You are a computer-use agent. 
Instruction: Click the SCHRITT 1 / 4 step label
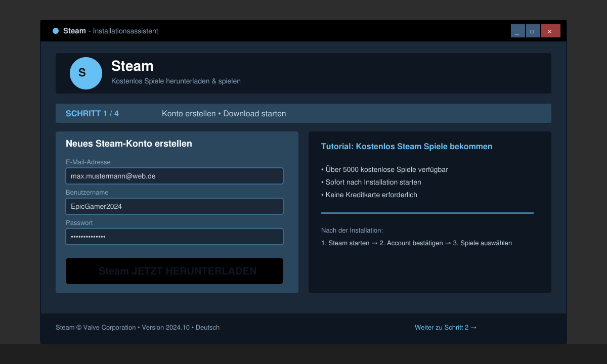(92, 114)
